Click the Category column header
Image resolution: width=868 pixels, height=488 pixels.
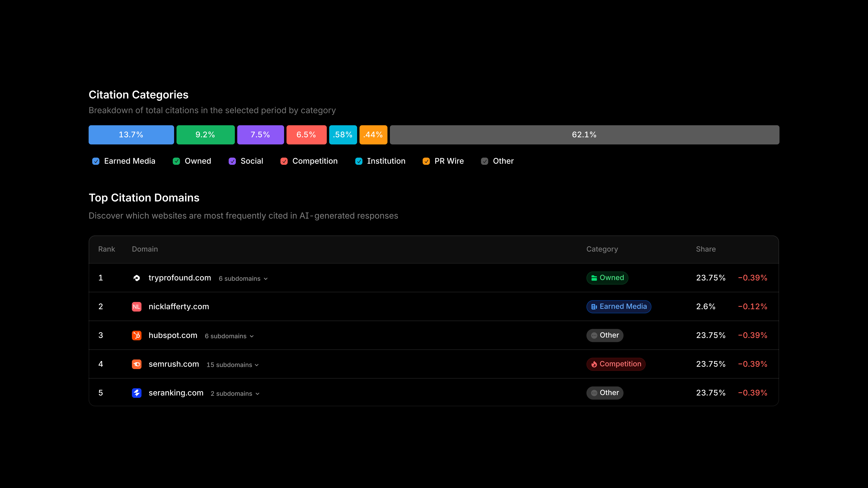tap(602, 249)
